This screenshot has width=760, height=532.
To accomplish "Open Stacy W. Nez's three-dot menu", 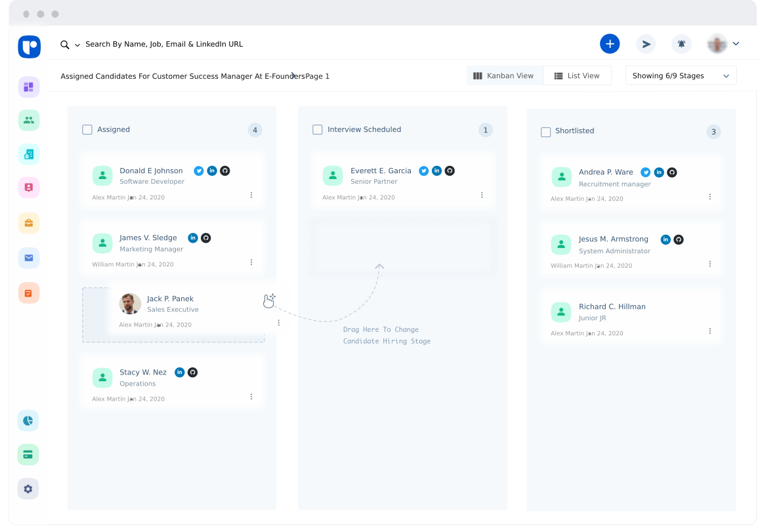I will (x=251, y=396).
